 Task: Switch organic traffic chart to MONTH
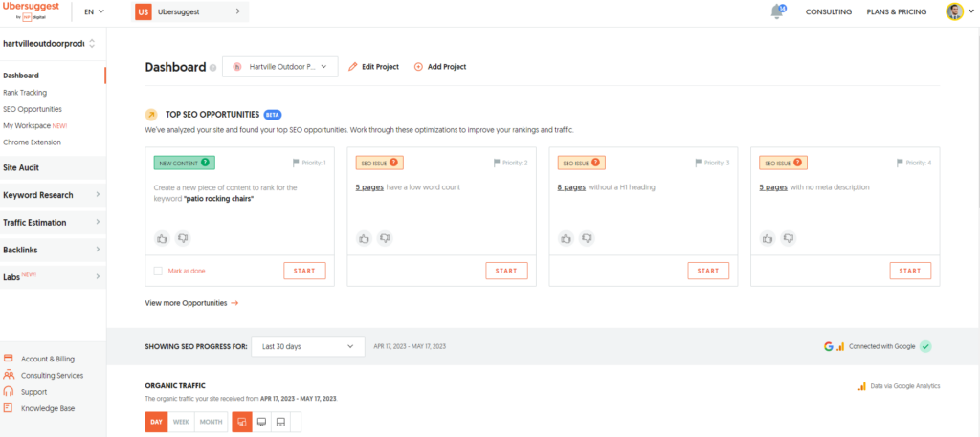[x=211, y=422]
